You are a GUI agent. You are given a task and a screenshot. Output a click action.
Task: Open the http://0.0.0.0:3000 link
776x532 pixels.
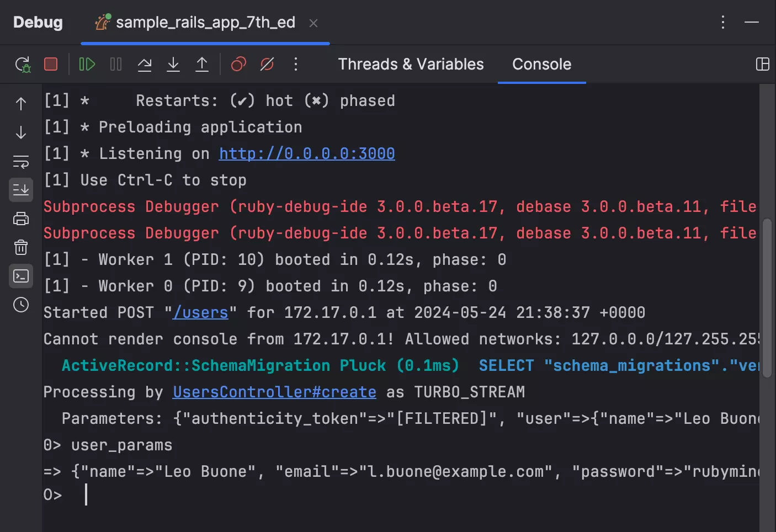[x=307, y=153]
